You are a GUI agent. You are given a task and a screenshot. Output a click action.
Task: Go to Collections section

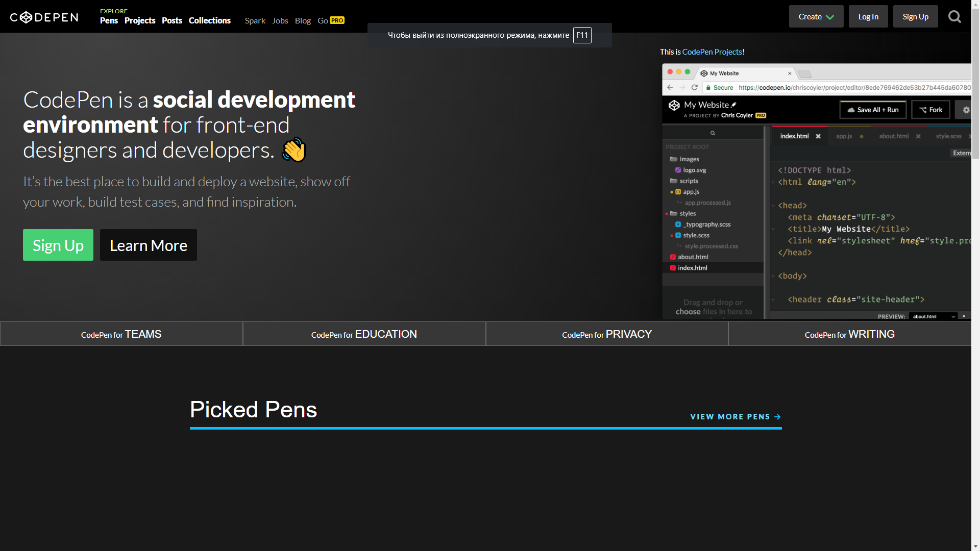tap(210, 20)
